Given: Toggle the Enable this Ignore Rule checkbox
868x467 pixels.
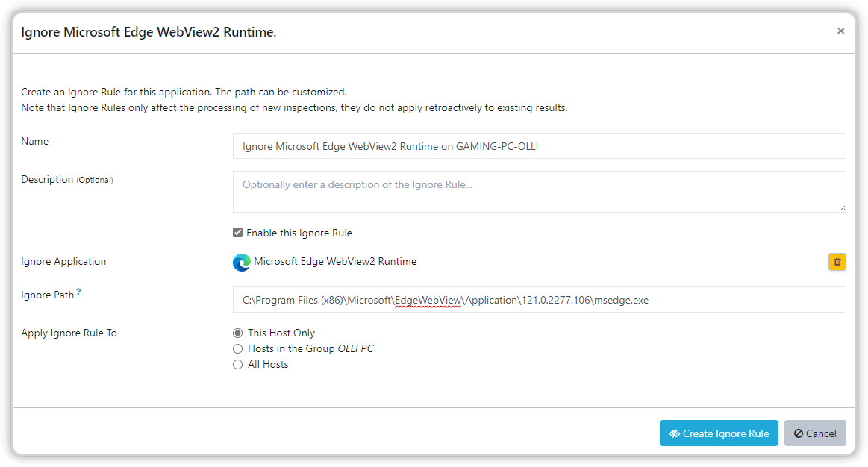Looking at the screenshot, I should pyautogui.click(x=237, y=233).
